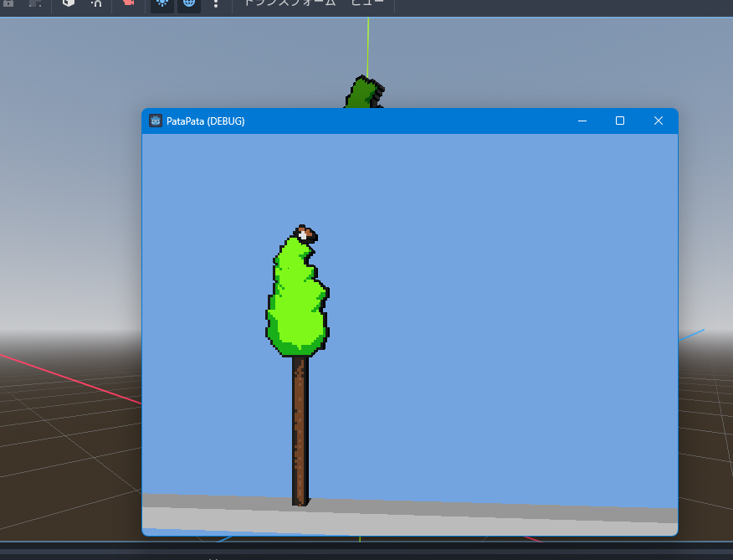Close the PataPata (DEBUG) game window
The image size is (733, 560).
point(659,121)
